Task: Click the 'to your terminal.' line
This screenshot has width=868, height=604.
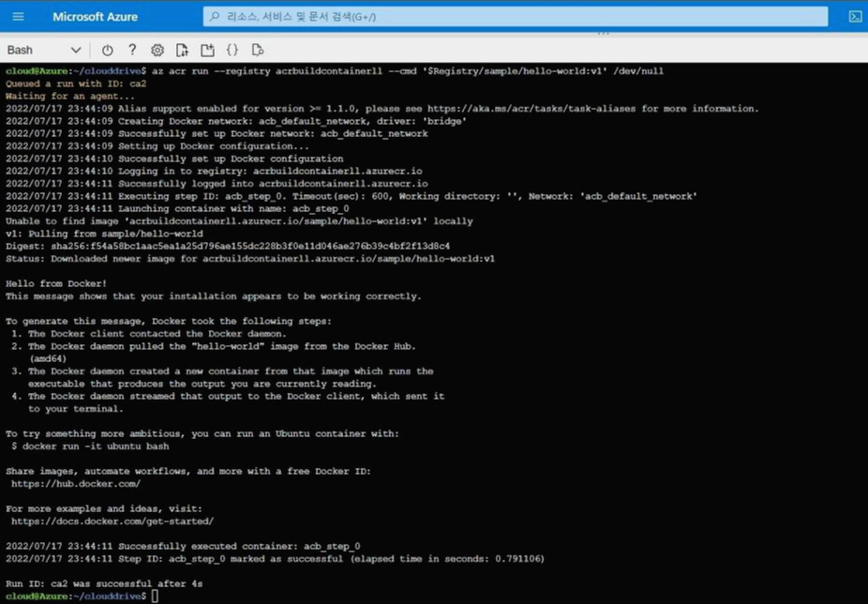Action: (x=76, y=409)
